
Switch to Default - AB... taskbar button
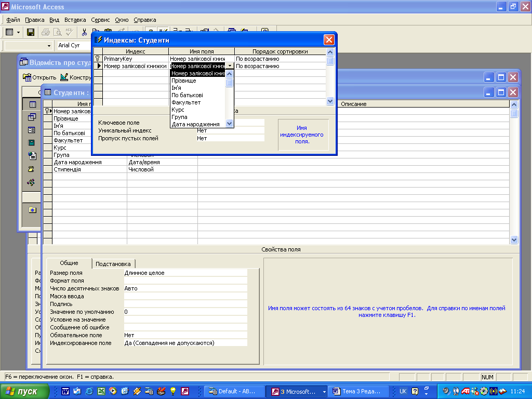(233, 391)
